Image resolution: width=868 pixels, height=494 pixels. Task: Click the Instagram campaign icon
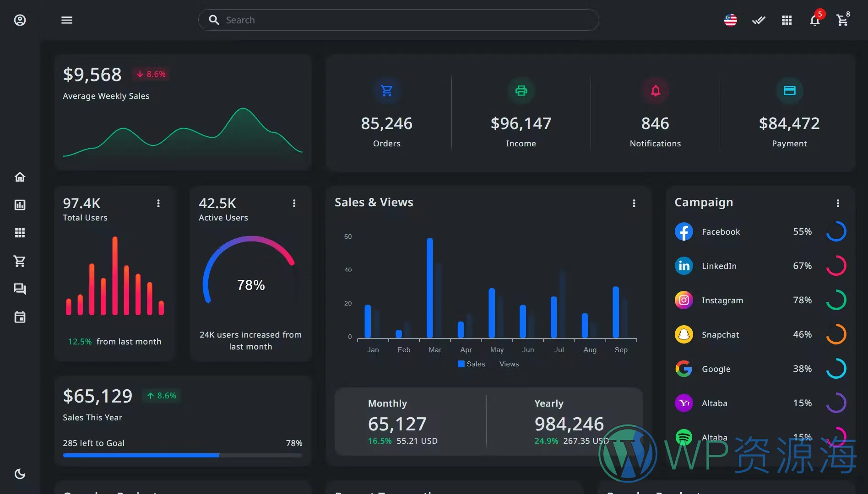tap(684, 300)
